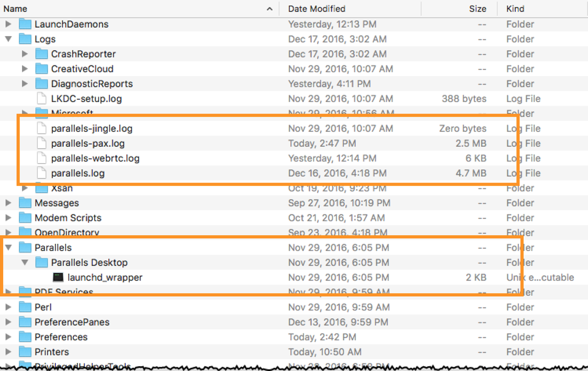Click the PreferencePanes folder name

pyautogui.click(x=72, y=322)
